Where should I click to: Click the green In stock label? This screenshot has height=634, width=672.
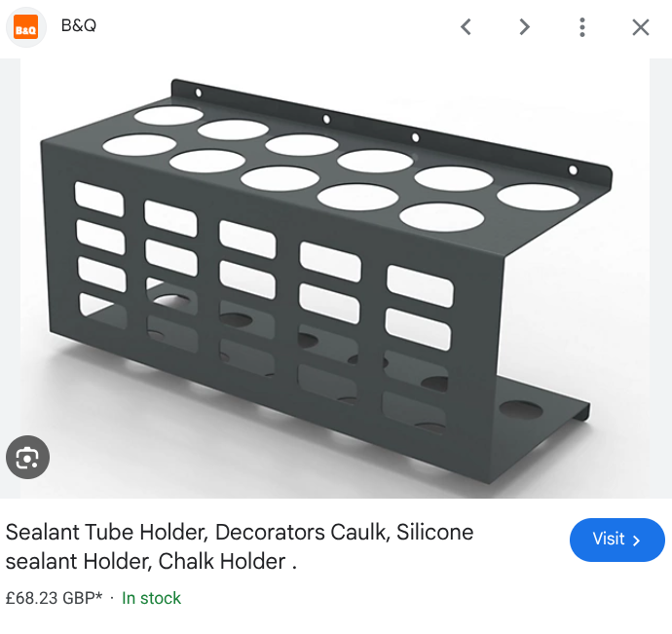(x=151, y=598)
